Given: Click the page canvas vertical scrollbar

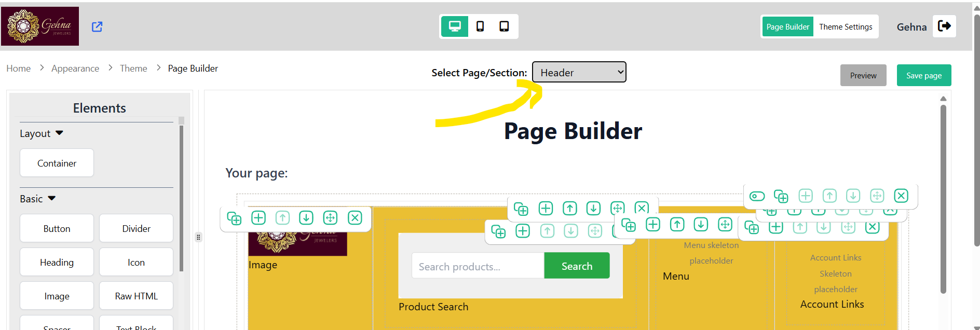Looking at the screenshot, I should point(943,199).
